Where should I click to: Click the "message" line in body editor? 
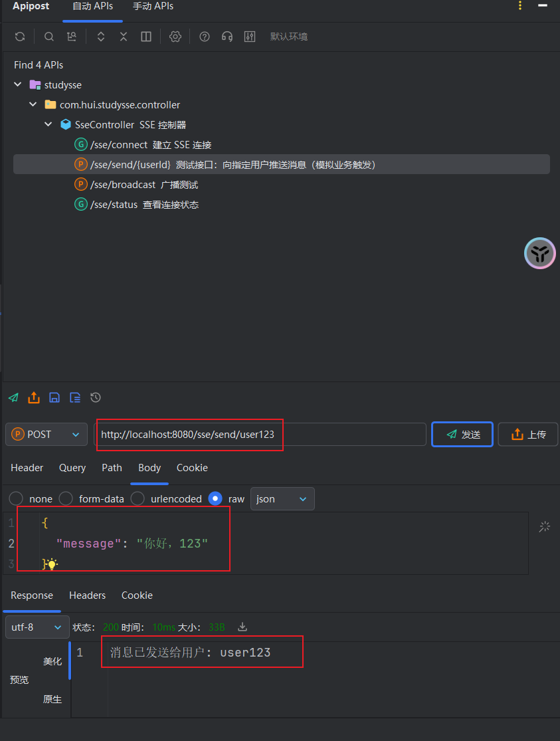[132, 544]
